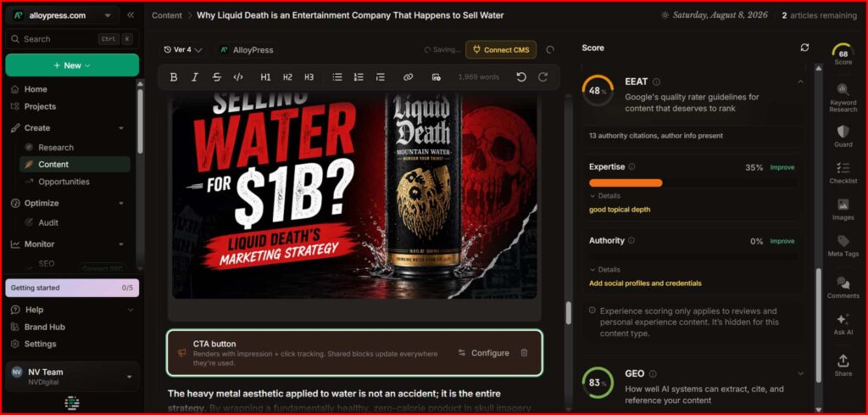Open Ver 4 version dropdown
Image resolution: width=868 pixels, height=415 pixels.
pyautogui.click(x=183, y=50)
